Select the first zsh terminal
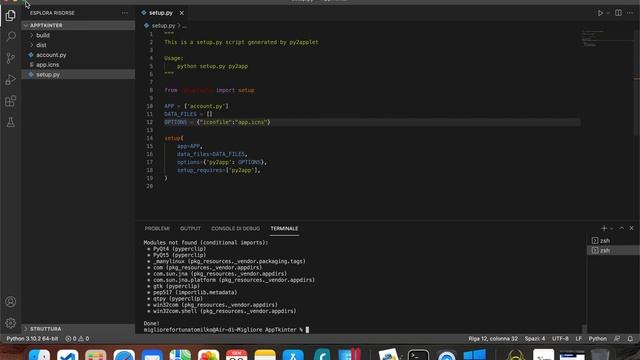This screenshot has height=360, width=640. (x=613, y=241)
